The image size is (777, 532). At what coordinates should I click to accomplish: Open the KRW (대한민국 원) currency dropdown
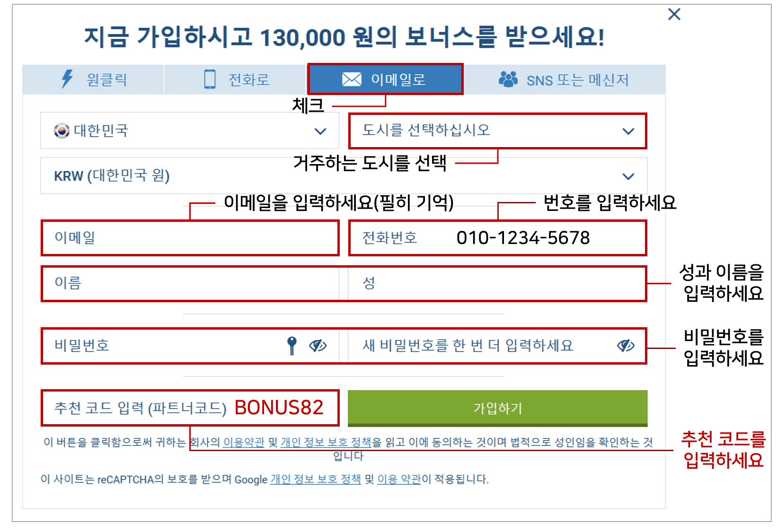tap(344, 176)
